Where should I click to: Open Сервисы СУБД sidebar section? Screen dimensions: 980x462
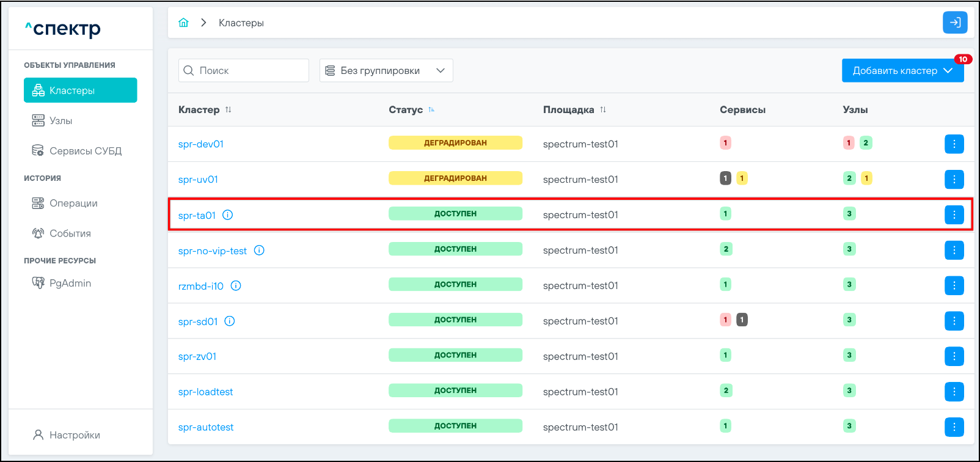85,151
